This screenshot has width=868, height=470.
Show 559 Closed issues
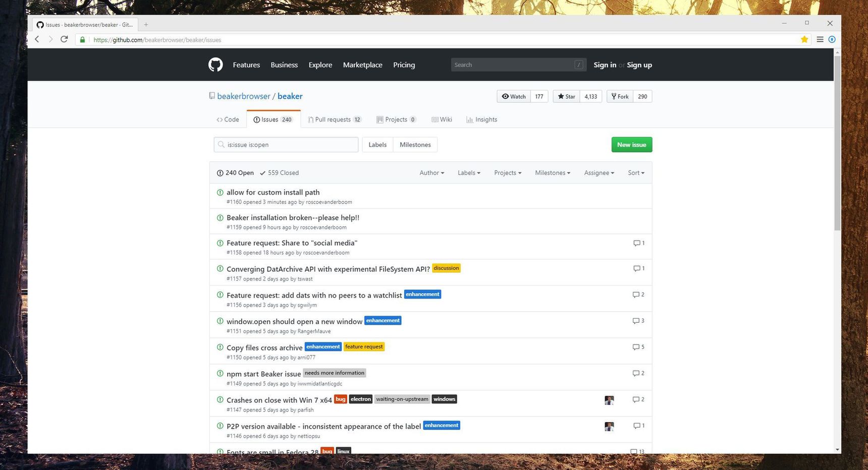pyautogui.click(x=279, y=173)
